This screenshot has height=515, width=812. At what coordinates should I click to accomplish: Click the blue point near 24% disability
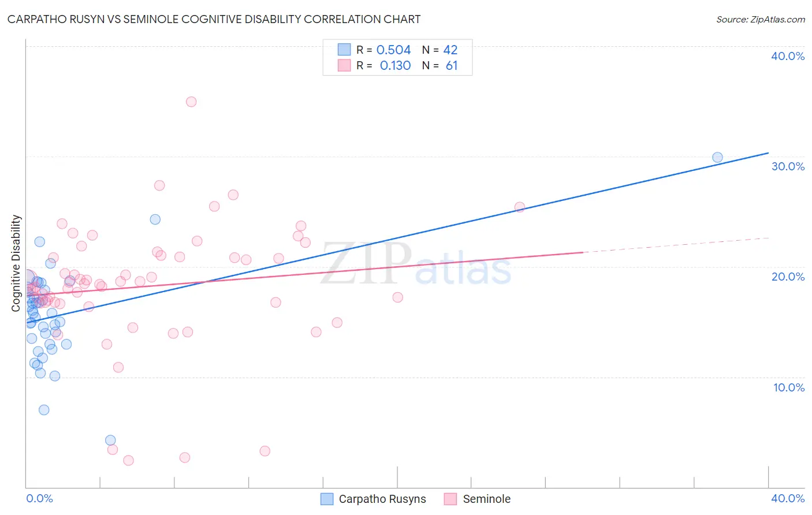[155, 219]
